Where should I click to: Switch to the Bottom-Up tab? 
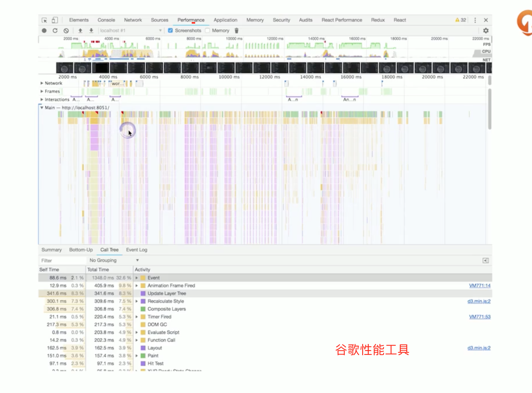[81, 250]
